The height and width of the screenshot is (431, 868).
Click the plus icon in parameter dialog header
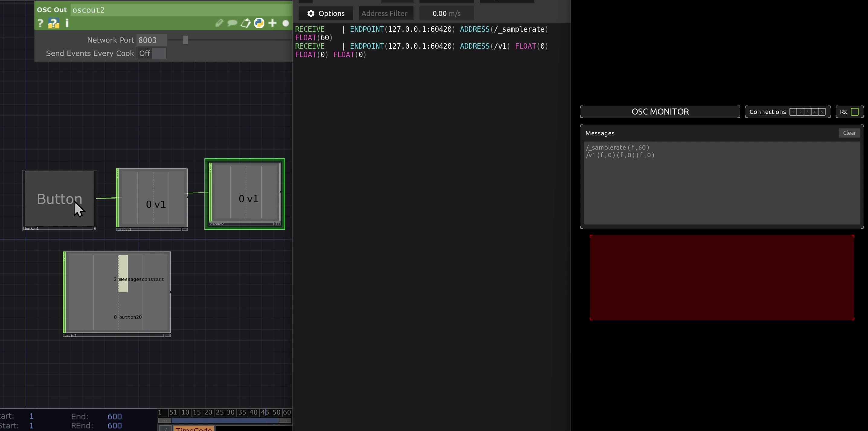[x=273, y=23]
